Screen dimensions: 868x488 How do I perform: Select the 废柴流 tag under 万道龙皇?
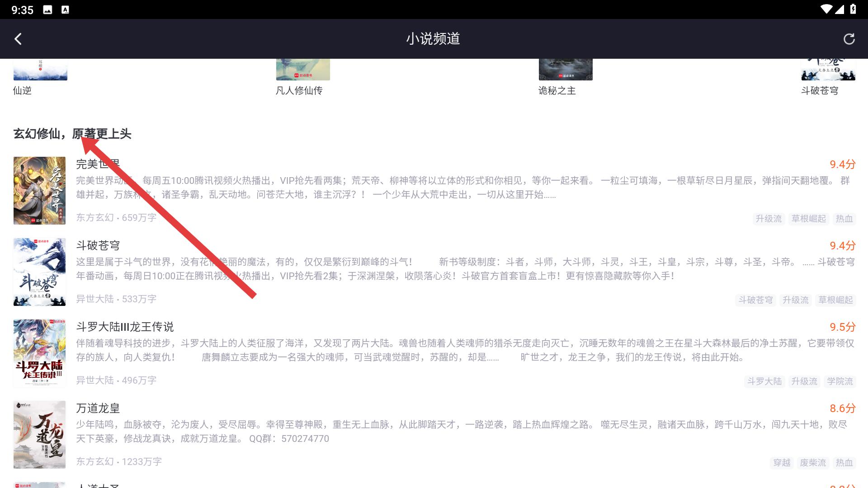(812, 463)
